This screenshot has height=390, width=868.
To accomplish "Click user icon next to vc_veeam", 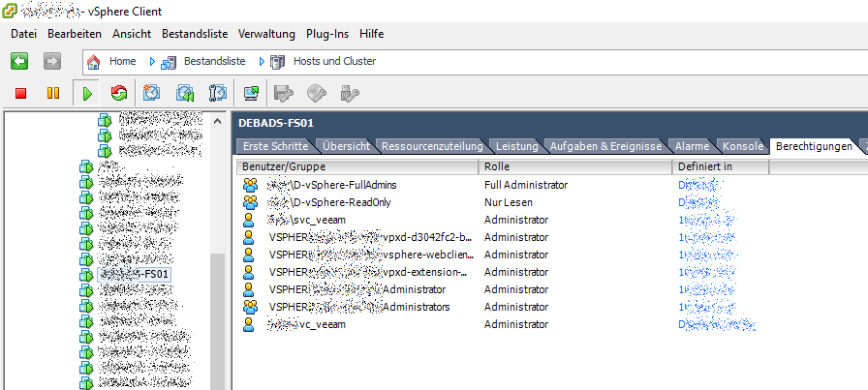I will coord(249,325).
